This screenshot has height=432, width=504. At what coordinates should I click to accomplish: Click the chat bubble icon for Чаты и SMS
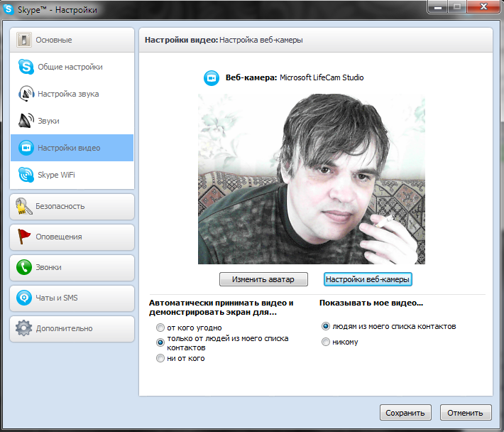point(24,298)
